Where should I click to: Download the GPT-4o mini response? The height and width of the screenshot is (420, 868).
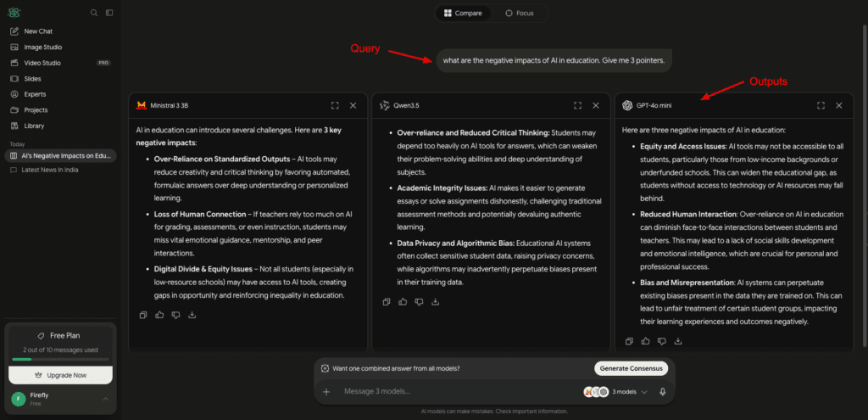[678, 341]
